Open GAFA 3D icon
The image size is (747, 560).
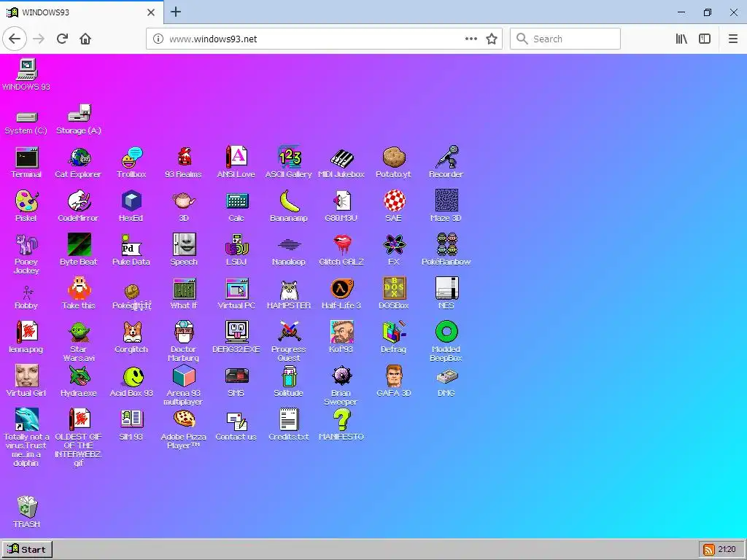[394, 376]
